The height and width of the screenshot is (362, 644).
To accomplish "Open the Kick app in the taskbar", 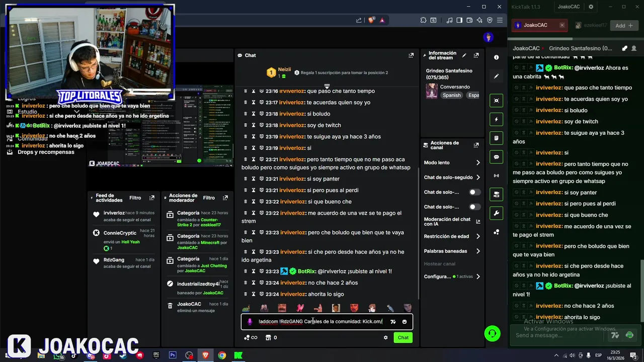I will click(x=238, y=355).
